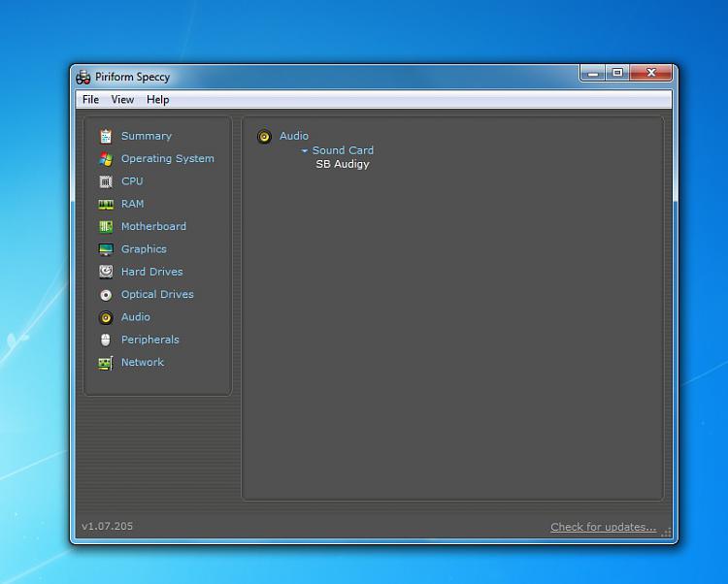Image resolution: width=728 pixels, height=584 pixels.
Task: Click the Speccy app icon in title bar
Action: tap(83, 77)
